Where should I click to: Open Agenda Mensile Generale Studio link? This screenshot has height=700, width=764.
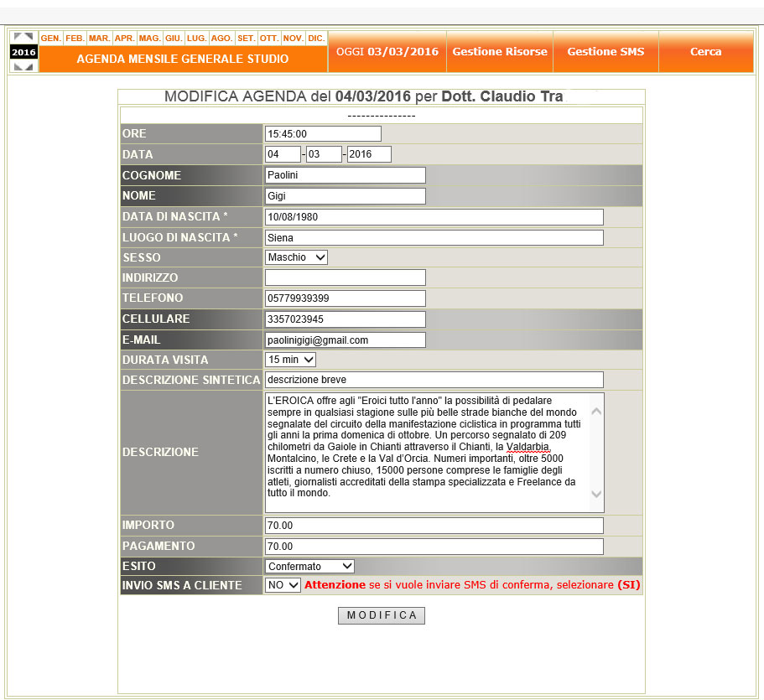tap(182, 60)
